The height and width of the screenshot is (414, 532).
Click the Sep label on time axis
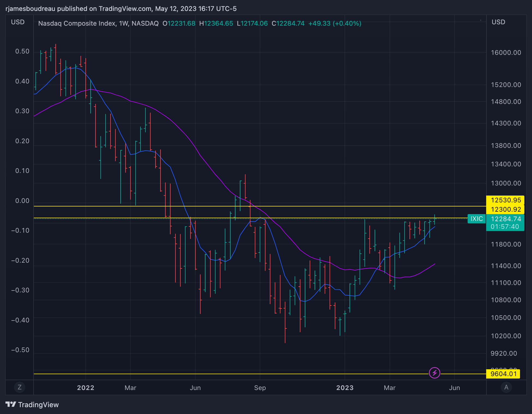point(260,388)
